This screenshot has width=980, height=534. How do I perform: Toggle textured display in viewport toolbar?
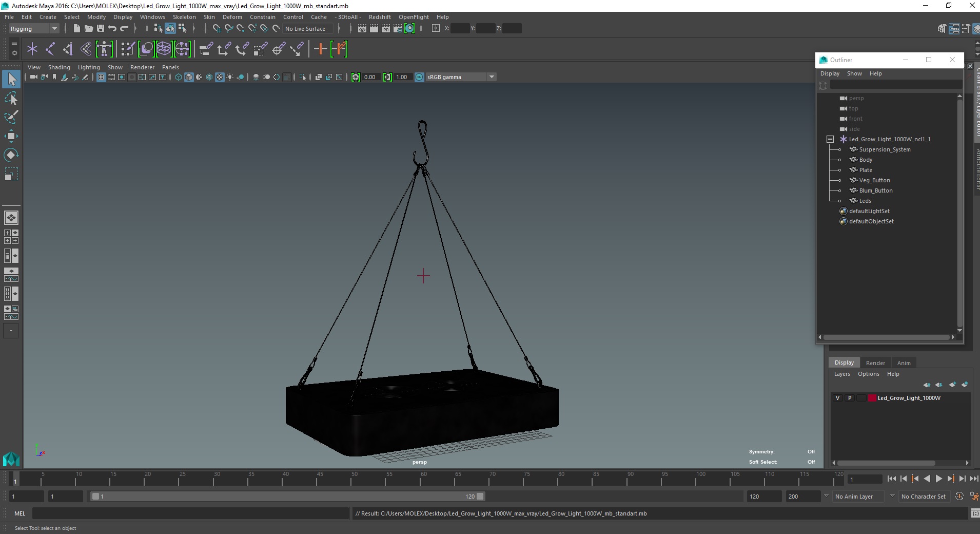click(x=220, y=77)
